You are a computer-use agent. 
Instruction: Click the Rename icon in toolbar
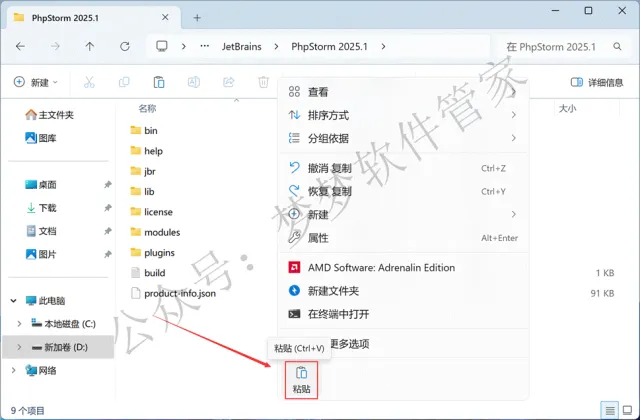click(x=193, y=82)
